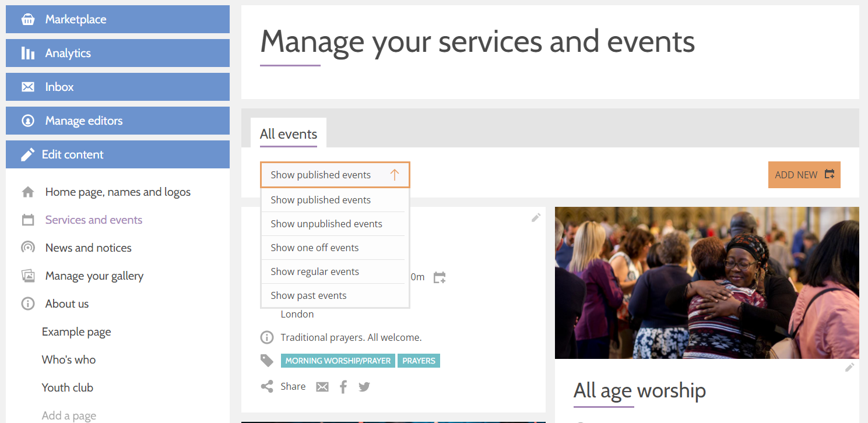Image resolution: width=868 pixels, height=423 pixels.
Task: Click the Manage editors person icon
Action: click(x=28, y=121)
